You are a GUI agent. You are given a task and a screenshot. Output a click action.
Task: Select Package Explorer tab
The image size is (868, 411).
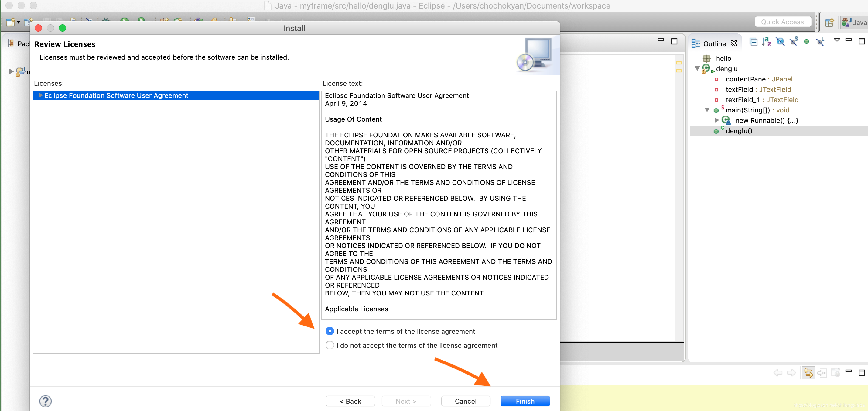pyautogui.click(x=19, y=43)
